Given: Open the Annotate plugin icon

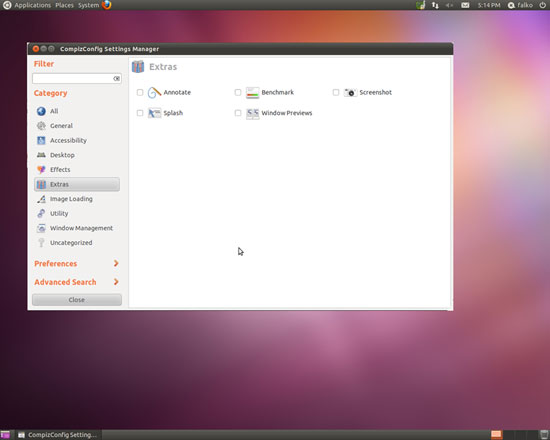Looking at the screenshot, I should click(x=154, y=93).
